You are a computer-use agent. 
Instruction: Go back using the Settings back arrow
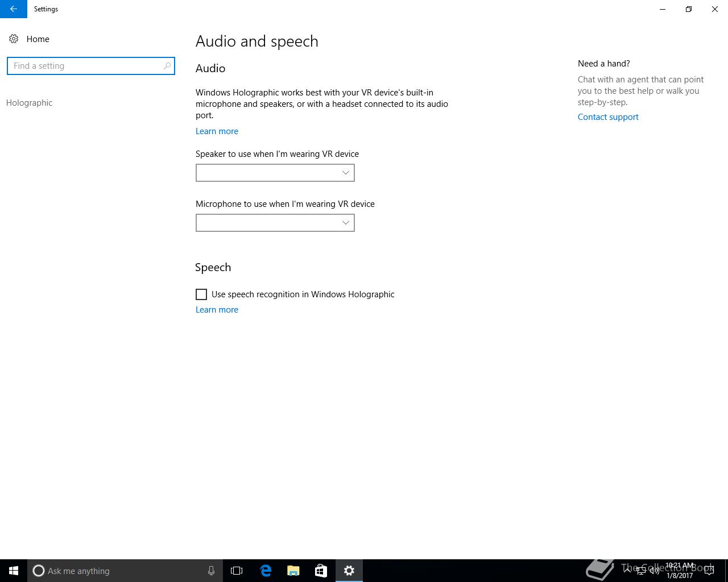(13, 9)
